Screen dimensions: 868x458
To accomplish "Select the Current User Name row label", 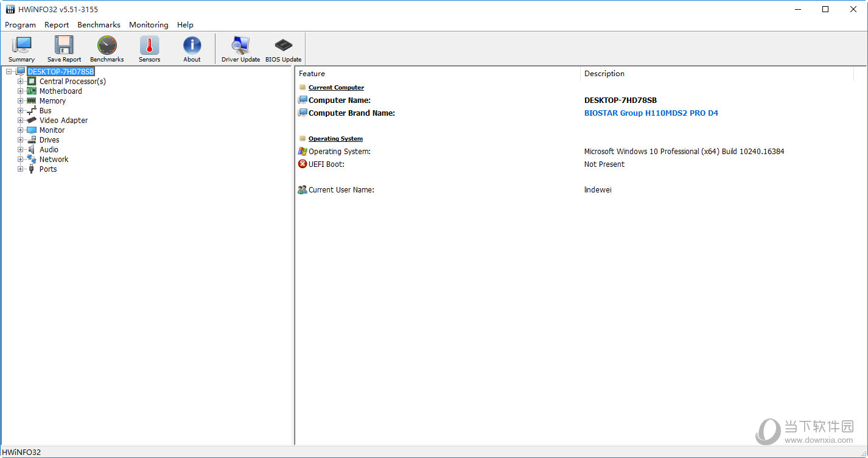I will point(341,189).
